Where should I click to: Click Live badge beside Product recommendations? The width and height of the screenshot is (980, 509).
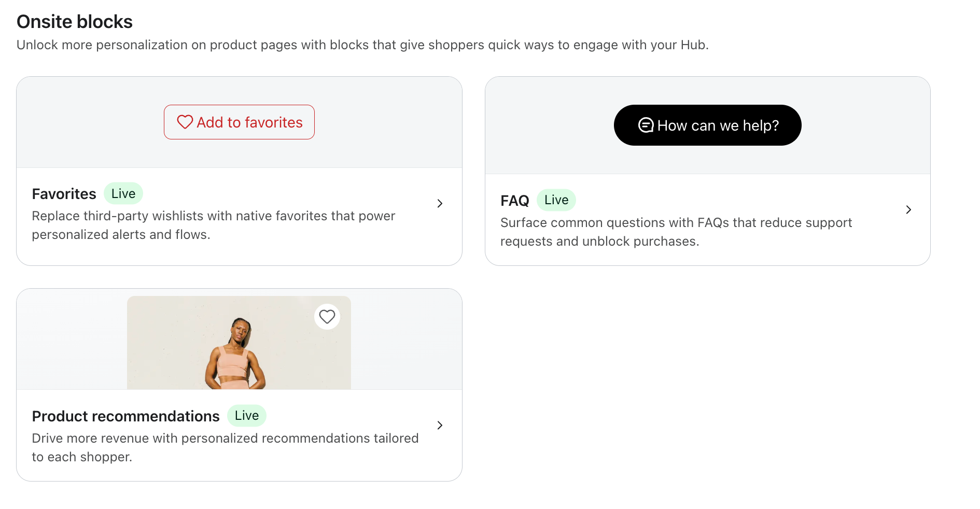point(247,416)
